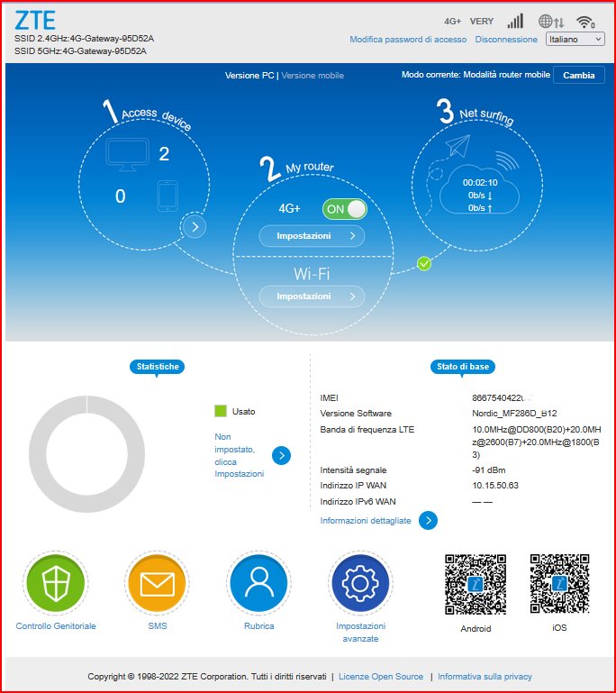Click the signal strength bars icon
616x693 pixels.
515,22
